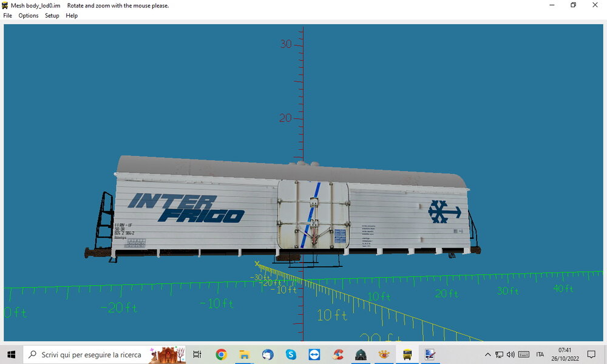Close the mesh viewer window
The image size is (607, 364).
[x=595, y=5]
